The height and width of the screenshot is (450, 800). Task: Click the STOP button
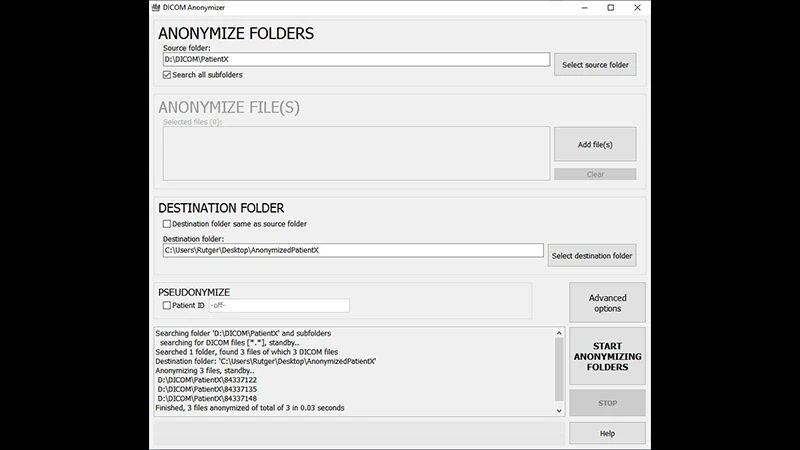pos(607,403)
